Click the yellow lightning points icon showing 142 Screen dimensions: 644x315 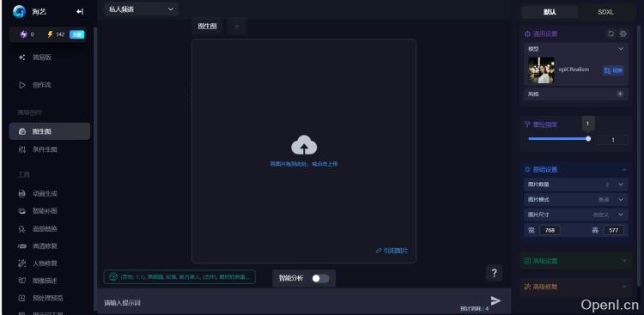pos(50,34)
